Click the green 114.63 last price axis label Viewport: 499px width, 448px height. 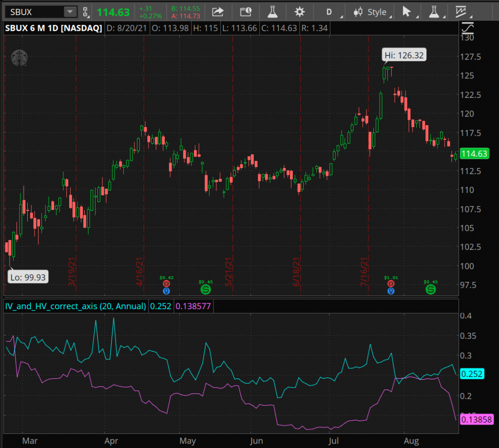[475, 154]
